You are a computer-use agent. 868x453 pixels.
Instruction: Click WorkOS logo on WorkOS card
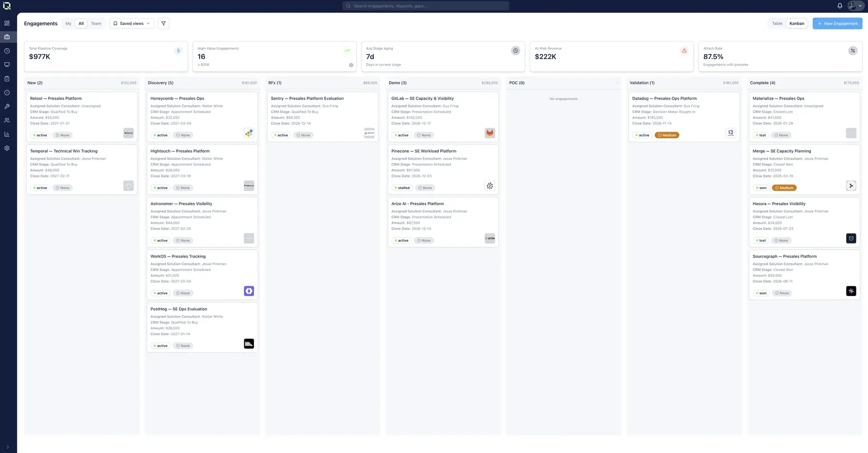(x=249, y=291)
